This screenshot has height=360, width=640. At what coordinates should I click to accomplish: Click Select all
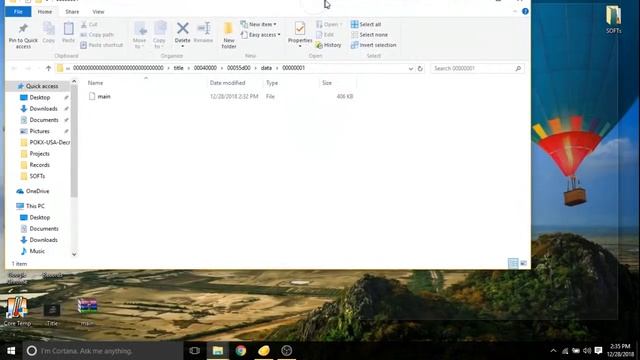[366, 24]
